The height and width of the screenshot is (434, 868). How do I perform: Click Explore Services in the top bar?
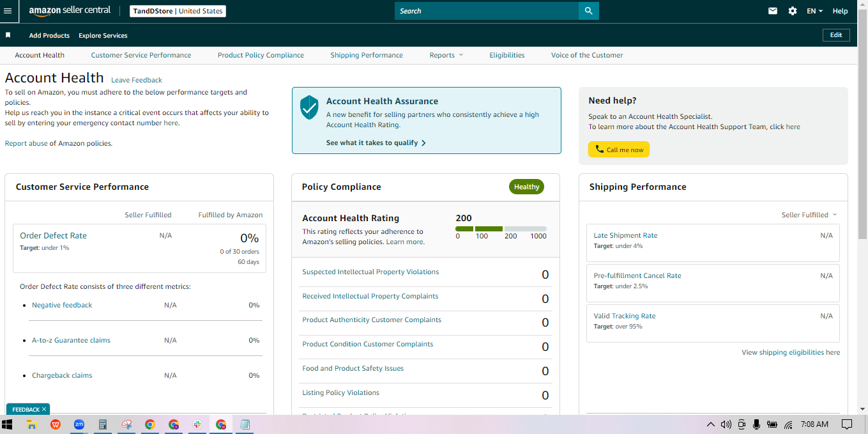(x=103, y=35)
